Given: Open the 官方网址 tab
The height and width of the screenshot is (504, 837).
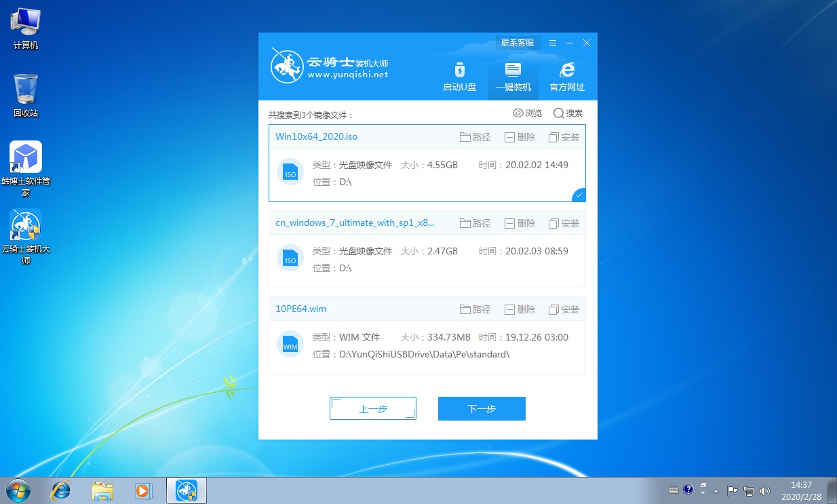Looking at the screenshot, I should pos(567,77).
